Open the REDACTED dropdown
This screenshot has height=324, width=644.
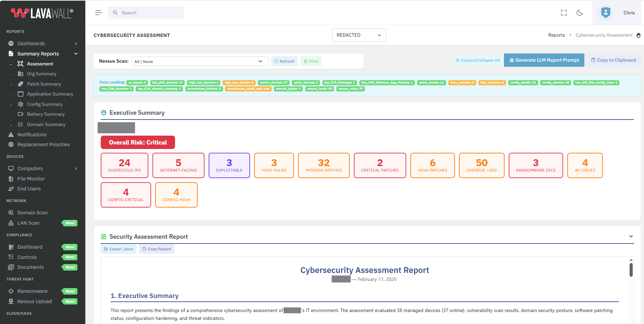[359, 35]
